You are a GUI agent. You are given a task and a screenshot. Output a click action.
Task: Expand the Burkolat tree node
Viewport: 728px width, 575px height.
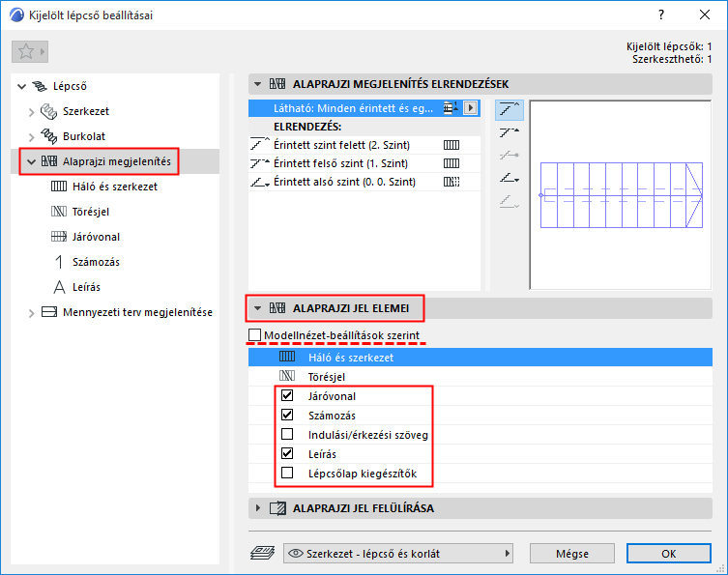(31, 137)
